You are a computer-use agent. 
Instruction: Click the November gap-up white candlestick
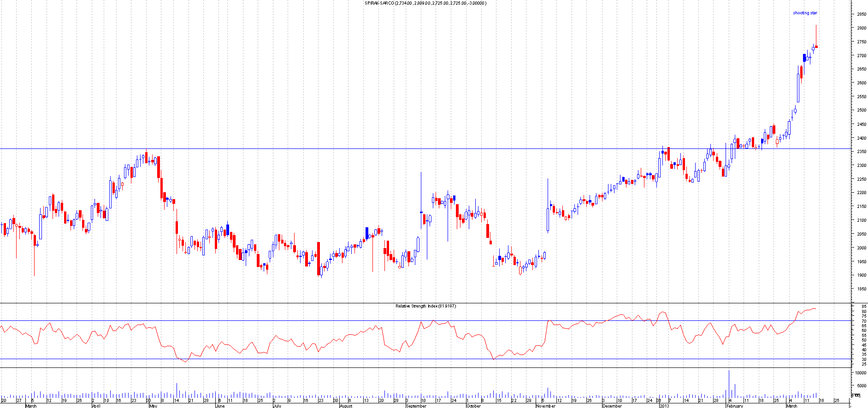548,219
